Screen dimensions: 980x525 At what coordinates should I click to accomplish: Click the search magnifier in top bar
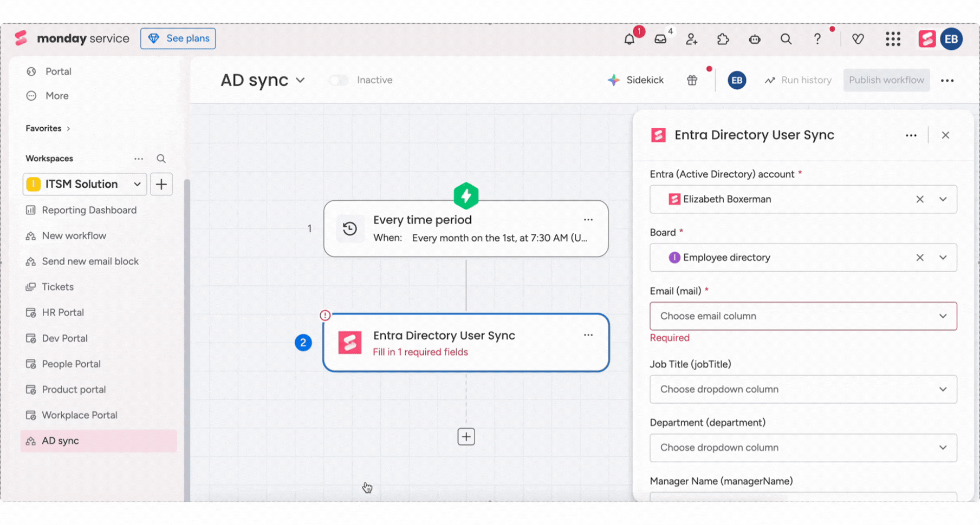coord(786,39)
